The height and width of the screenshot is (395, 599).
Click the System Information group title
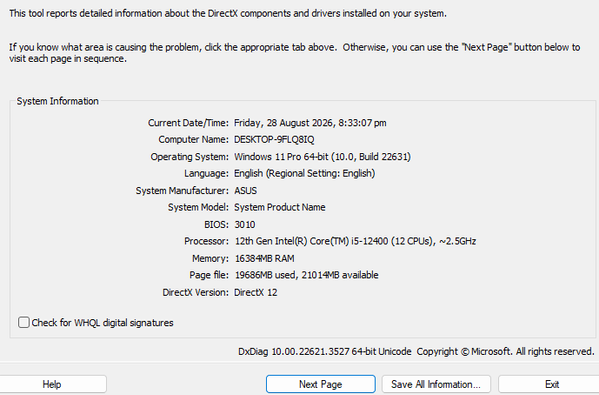click(58, 101)
